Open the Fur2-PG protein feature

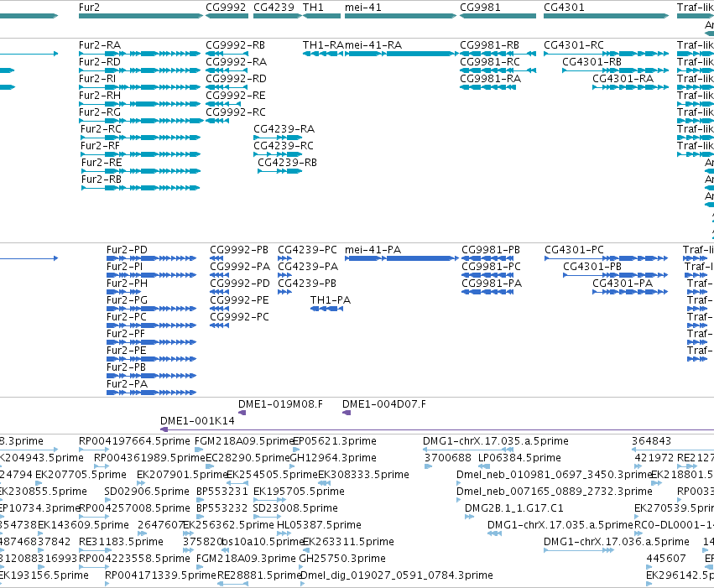[x=152, y=309]
